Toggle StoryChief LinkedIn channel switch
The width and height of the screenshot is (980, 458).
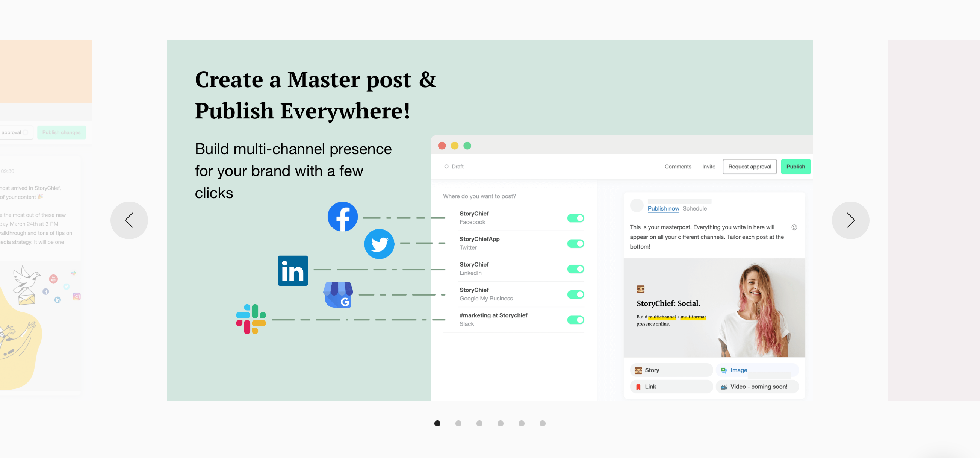(x=575, y=269)
